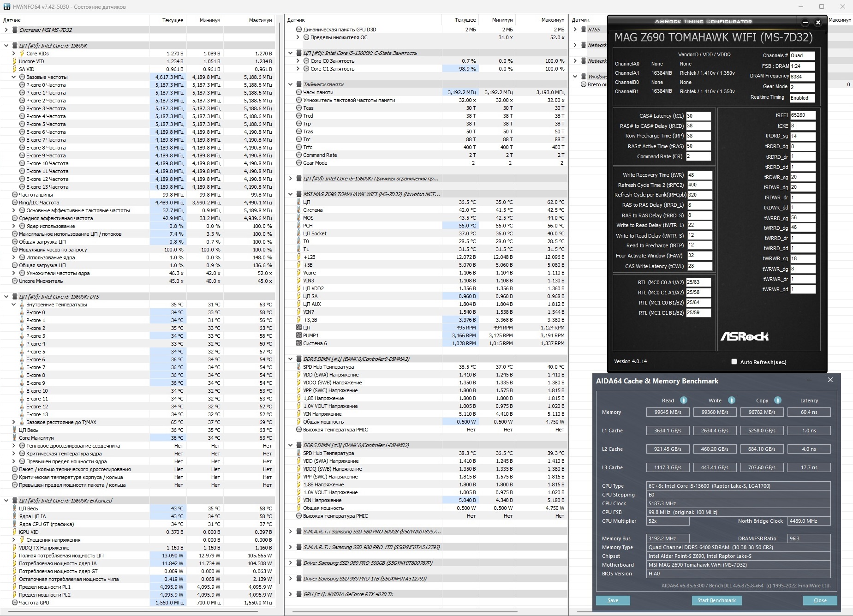Click the fan icon beside Система 6
Image resolution: width=853 pixels, height=616 pixels.
tap(299, 343)
